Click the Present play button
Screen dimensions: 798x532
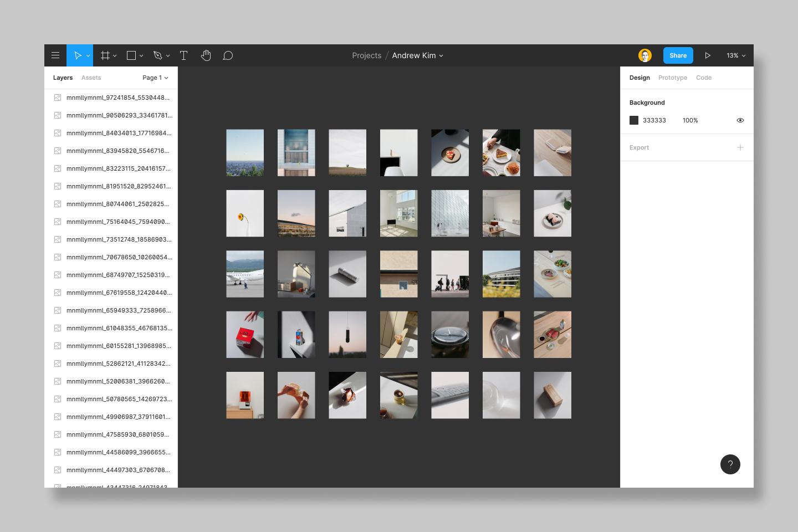pyautogui.click(x=708, y=55)
